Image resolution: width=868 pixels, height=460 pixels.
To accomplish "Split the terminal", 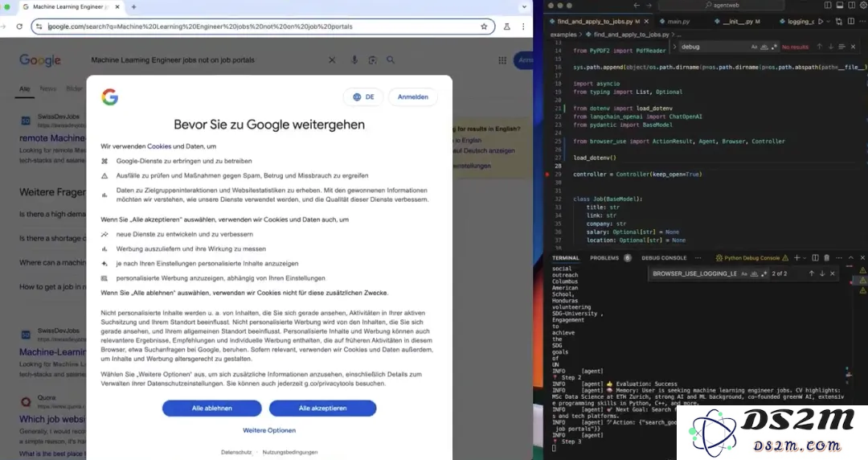I will point(816,257).
